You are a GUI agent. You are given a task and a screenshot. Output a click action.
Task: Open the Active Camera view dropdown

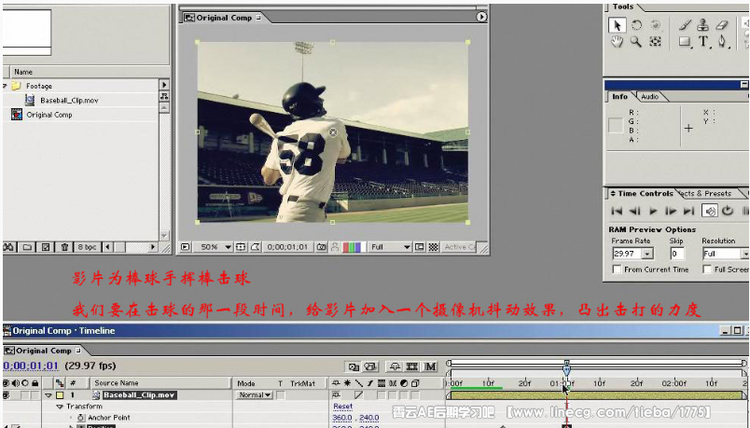[x=459, y=247]
